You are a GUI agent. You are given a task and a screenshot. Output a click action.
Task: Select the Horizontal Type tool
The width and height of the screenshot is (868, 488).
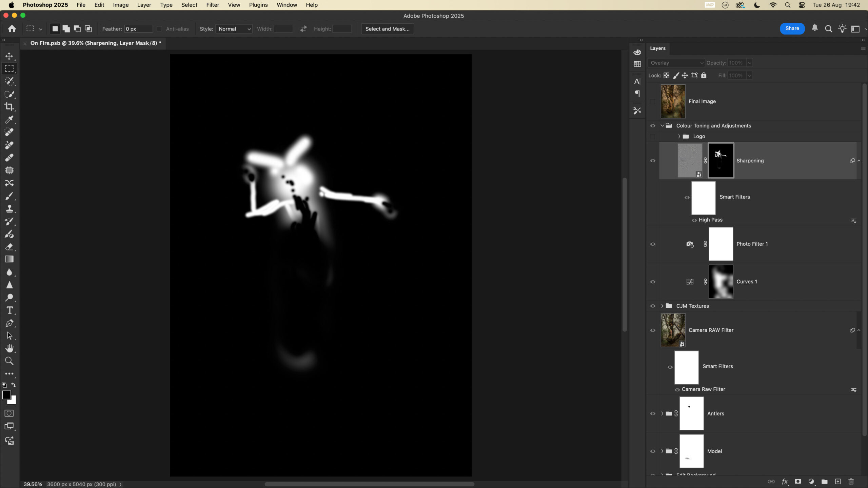pyautogui.click(x=9, y=310)
